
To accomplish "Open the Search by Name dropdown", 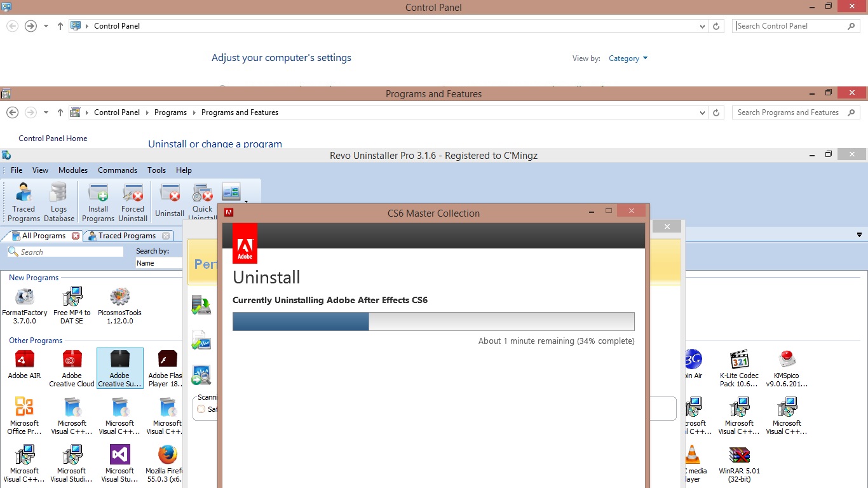I will [x=159, y=262].
